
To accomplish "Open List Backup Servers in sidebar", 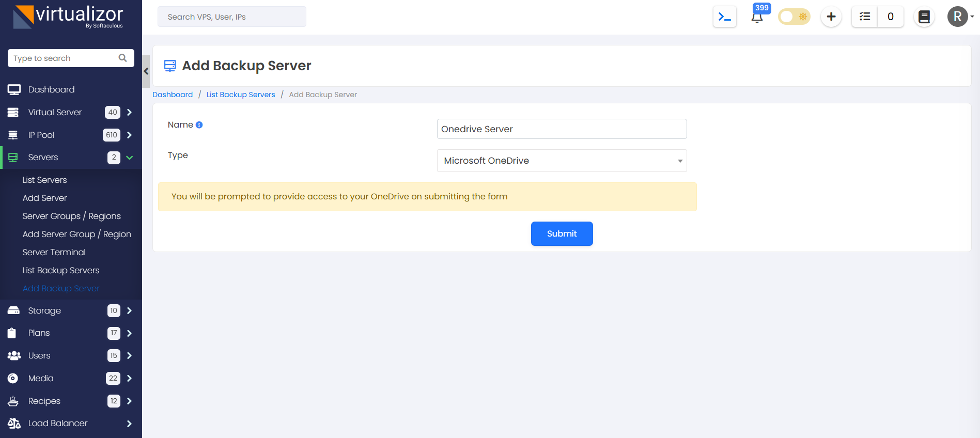I will tap(60, 270).
